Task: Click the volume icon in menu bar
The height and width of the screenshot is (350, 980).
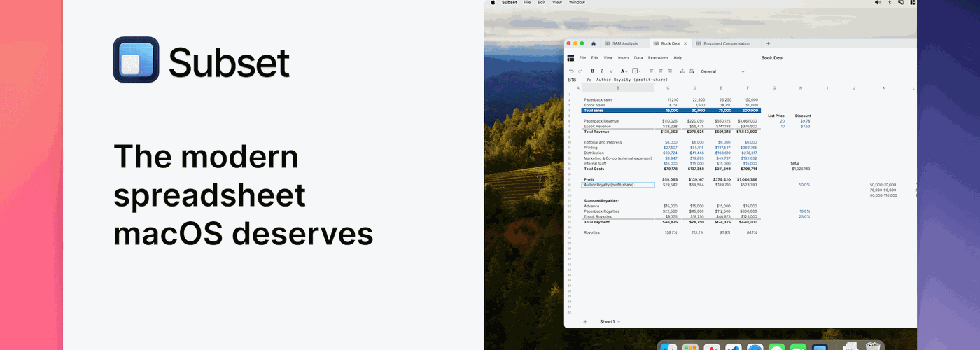Action: [x=878, y=3]
